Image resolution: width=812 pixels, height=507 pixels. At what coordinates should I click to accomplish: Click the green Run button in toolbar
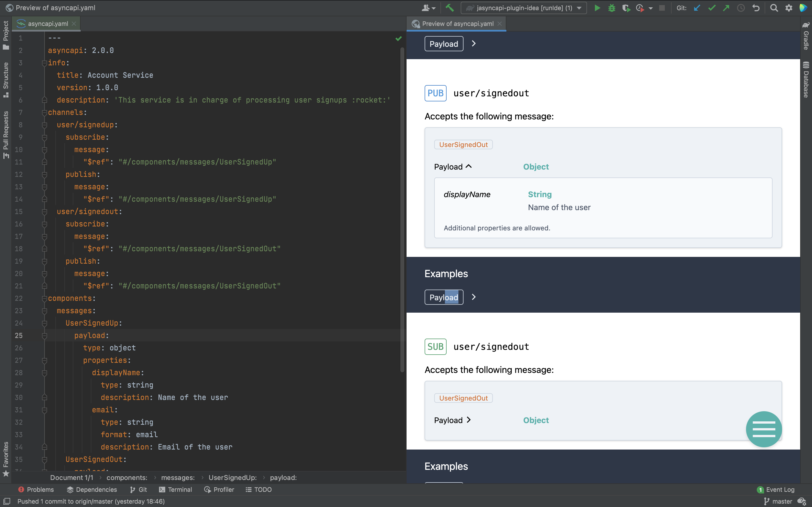click(597, 8)
